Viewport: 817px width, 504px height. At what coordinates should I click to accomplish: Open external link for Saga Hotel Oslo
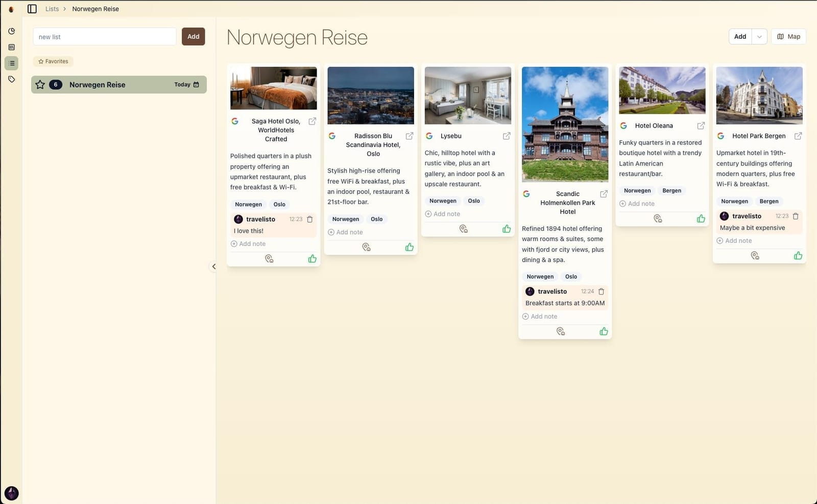(x=312, y=121)
